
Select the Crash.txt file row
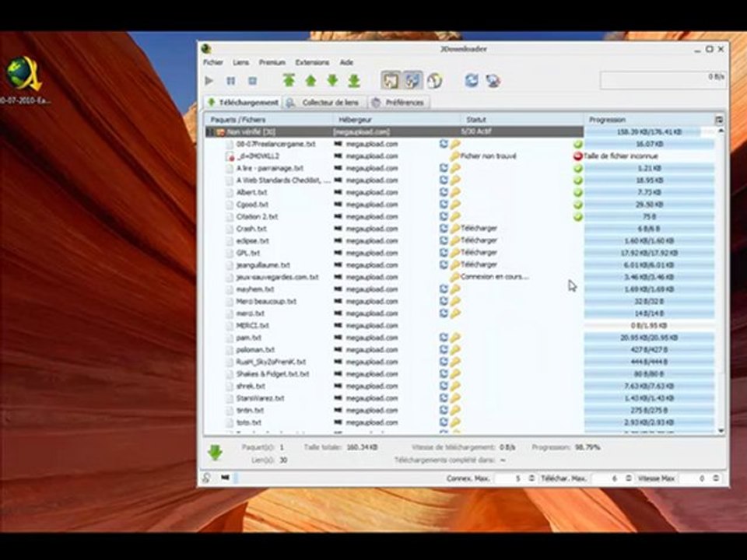[x=460, y=229]
